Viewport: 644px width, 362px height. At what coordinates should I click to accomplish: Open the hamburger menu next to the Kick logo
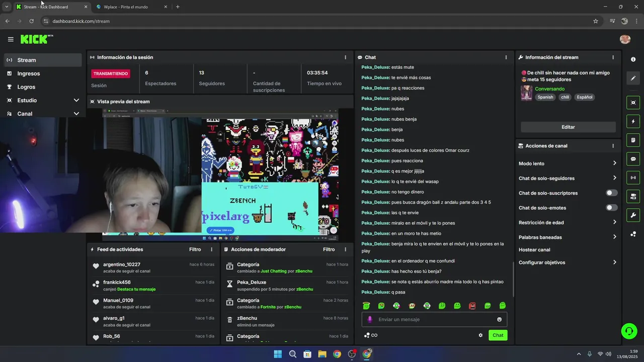(x=11, y=39)
